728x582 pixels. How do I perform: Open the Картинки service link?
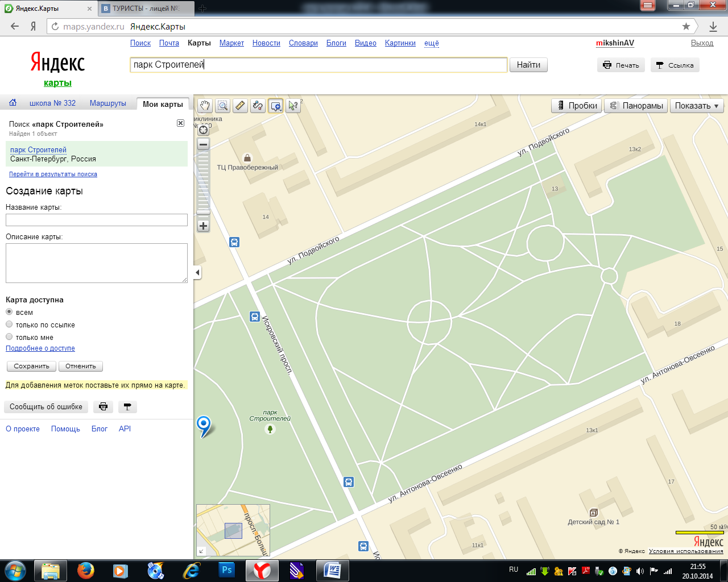(x=400, y=43)
